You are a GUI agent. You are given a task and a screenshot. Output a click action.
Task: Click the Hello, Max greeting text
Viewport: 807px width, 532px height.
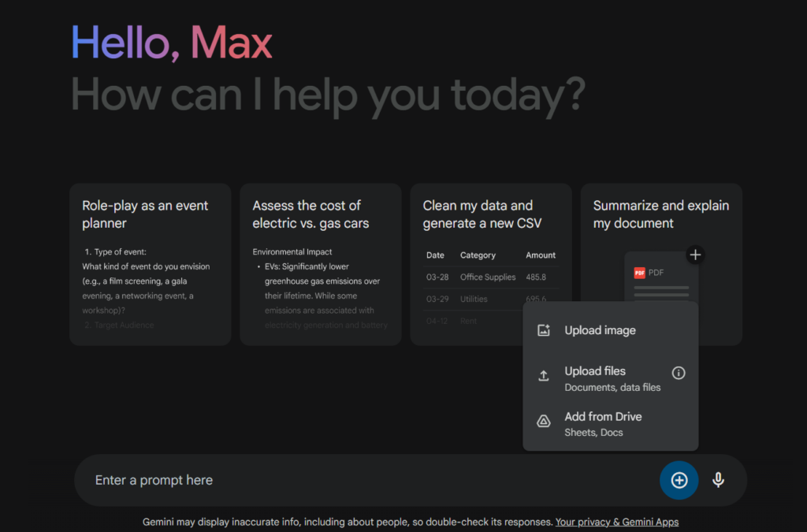click(172, 43)
